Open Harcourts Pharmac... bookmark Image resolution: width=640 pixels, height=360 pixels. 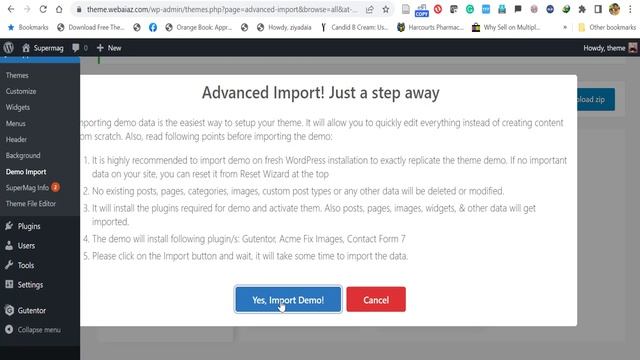[x=430, y=27]
